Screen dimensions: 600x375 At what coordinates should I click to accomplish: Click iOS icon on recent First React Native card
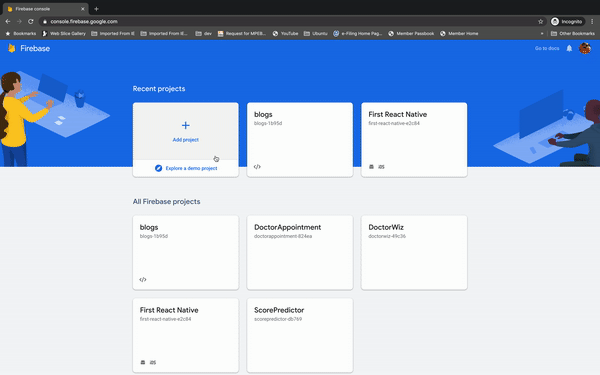coord(381,167)
